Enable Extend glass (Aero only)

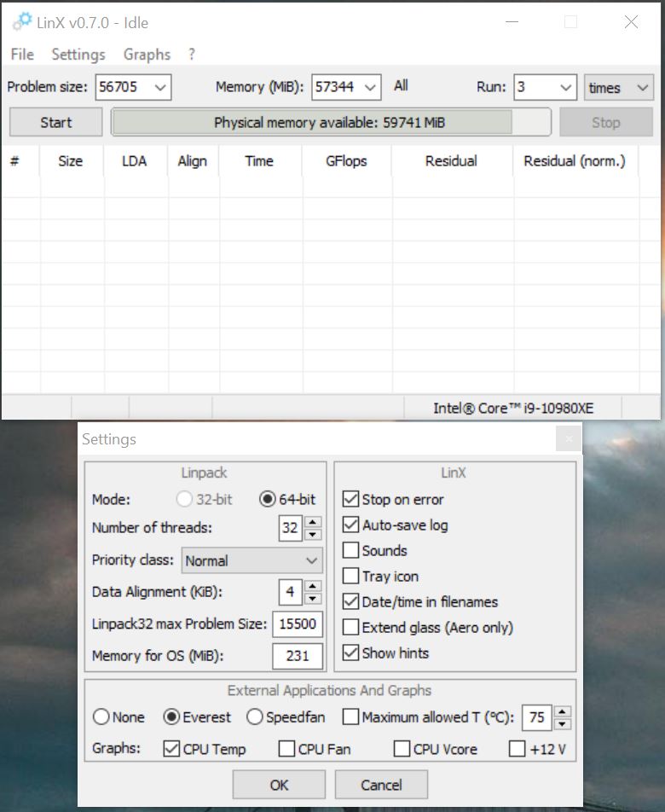point(351,627)
